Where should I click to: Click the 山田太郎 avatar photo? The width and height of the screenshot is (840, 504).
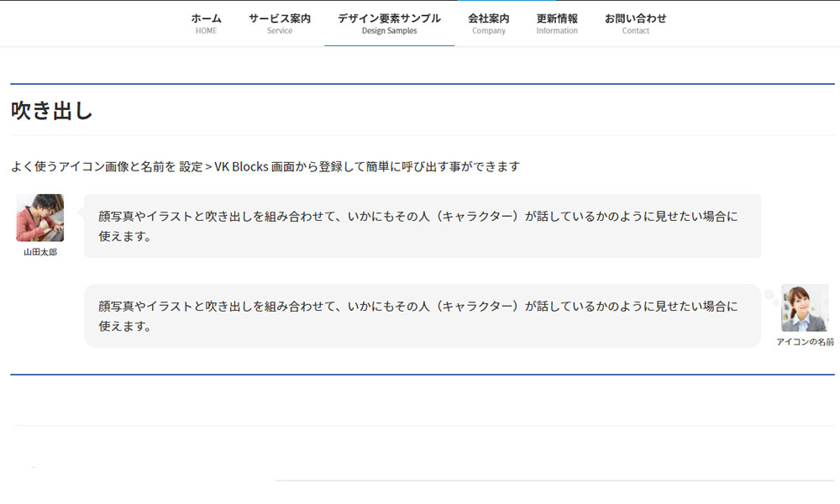pos(39,218)
